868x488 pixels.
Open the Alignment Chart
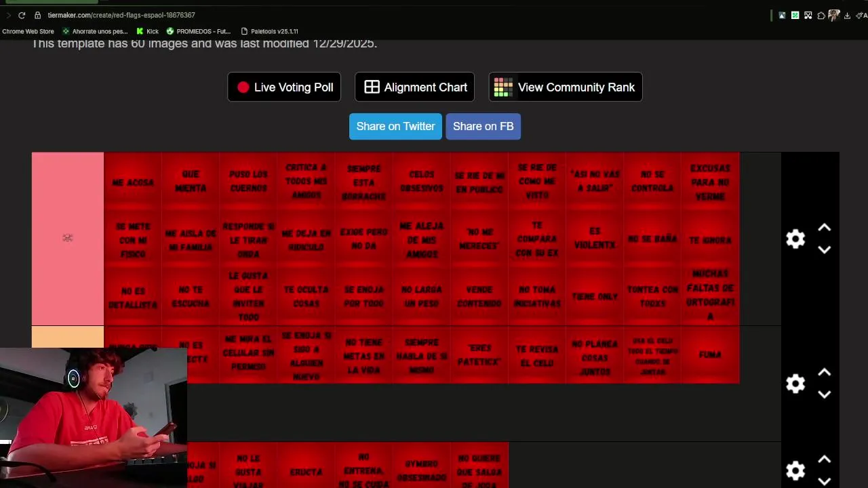414,87
